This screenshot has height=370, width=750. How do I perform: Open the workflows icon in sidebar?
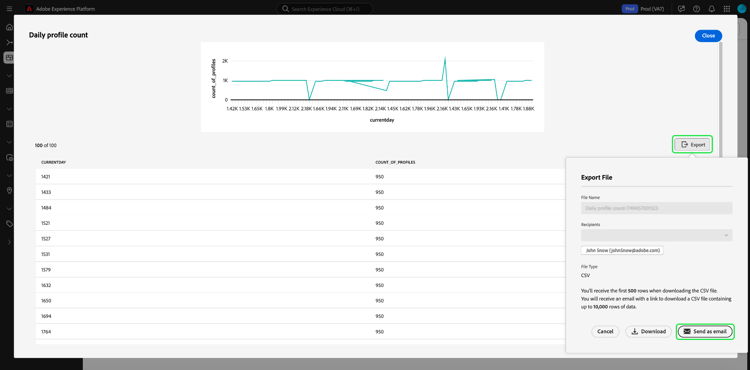9,43
